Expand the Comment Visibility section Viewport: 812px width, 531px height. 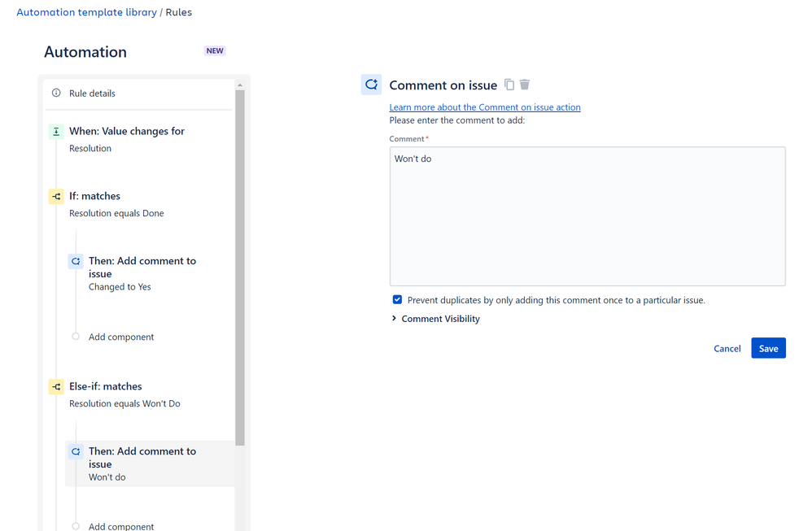(x=435, y=319)
